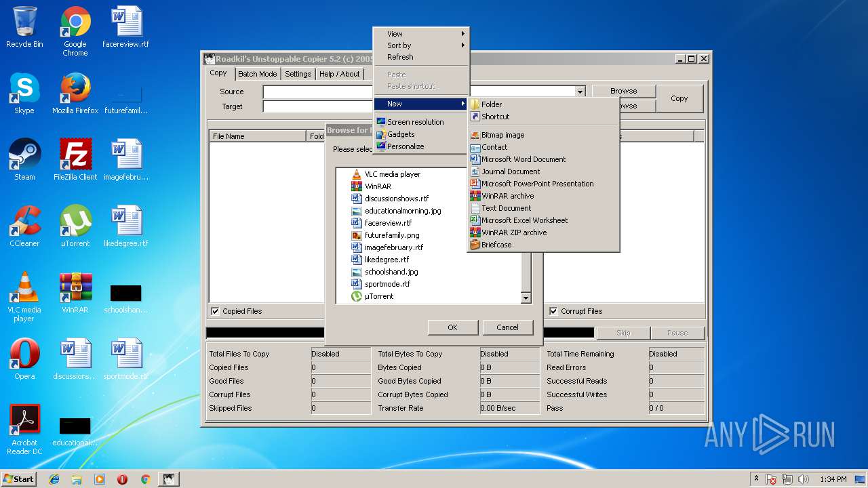Create new Bitmap image
Image resolution: width=868 pixels, height=488 pixels.
(x=543, y=135)
